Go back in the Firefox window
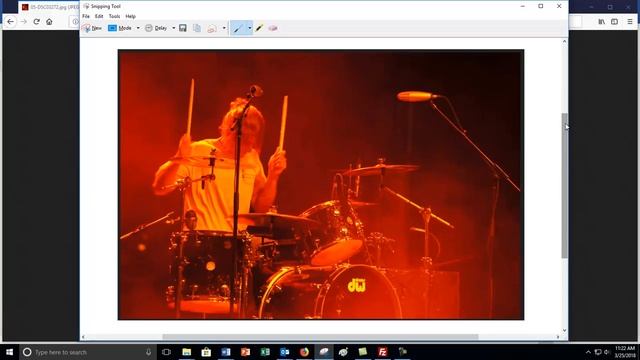This screenshot has height=360, width=640. tap(11, 22)
